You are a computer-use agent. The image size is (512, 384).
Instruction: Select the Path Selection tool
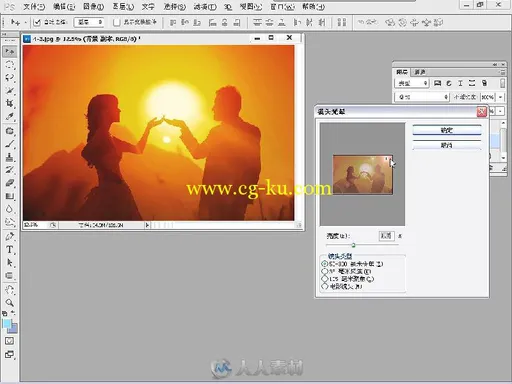click(9, 263)
